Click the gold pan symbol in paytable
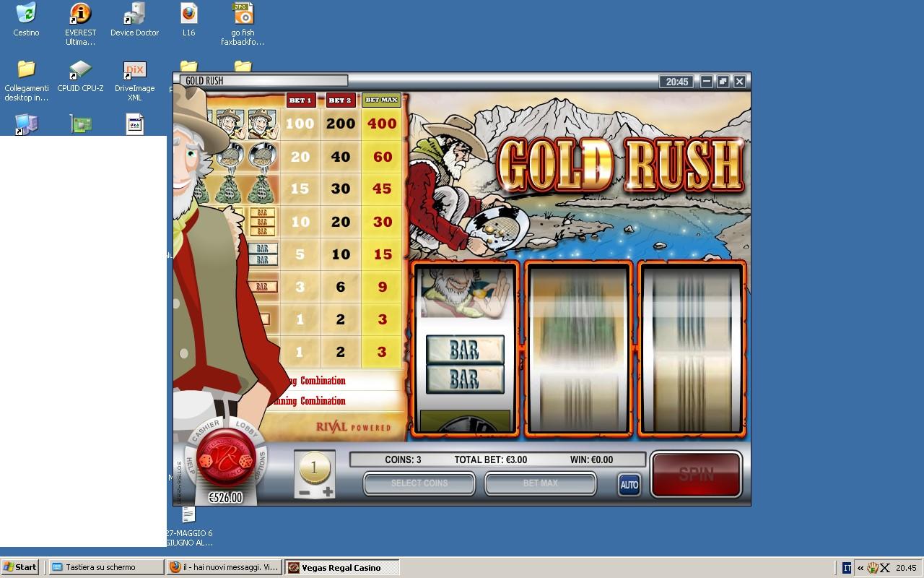Screen dimensions: 924x578 (263, 156)
